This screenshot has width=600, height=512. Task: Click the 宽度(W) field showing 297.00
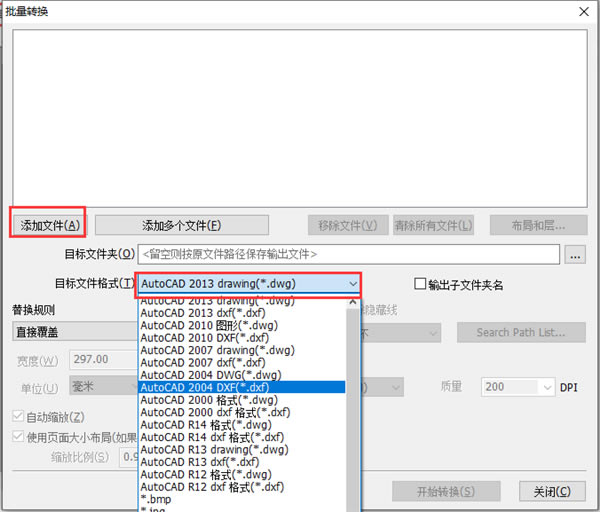(103, 359)
